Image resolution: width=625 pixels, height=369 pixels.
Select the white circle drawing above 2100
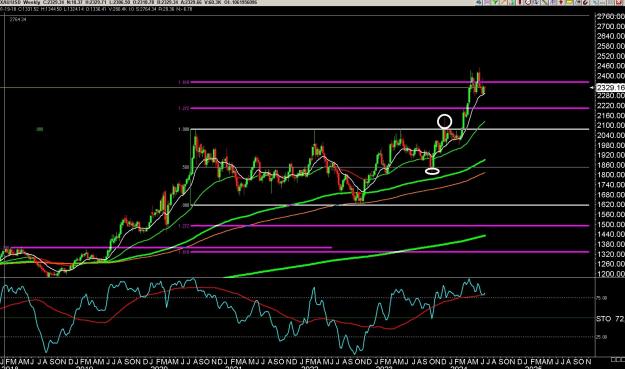(444, 121)
